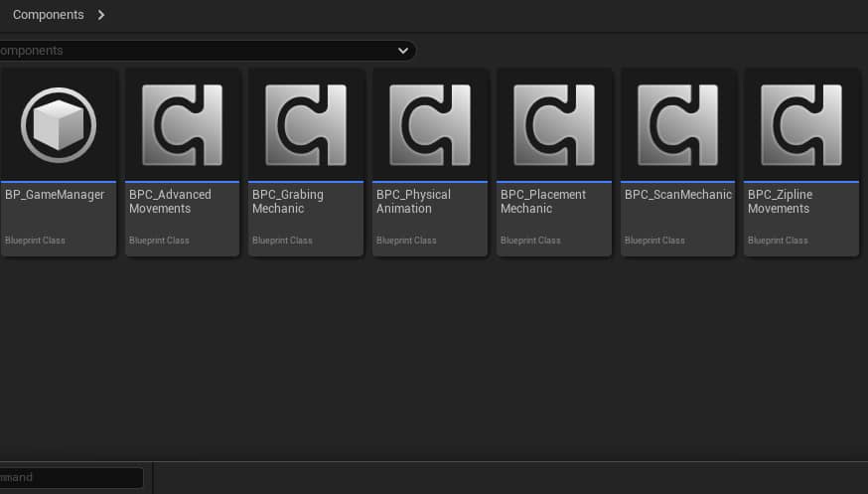Click the BPC_ScanMechanic name text
Image resolution: width=868 pixels, height=494 pixels.
[x=677, y=195]
